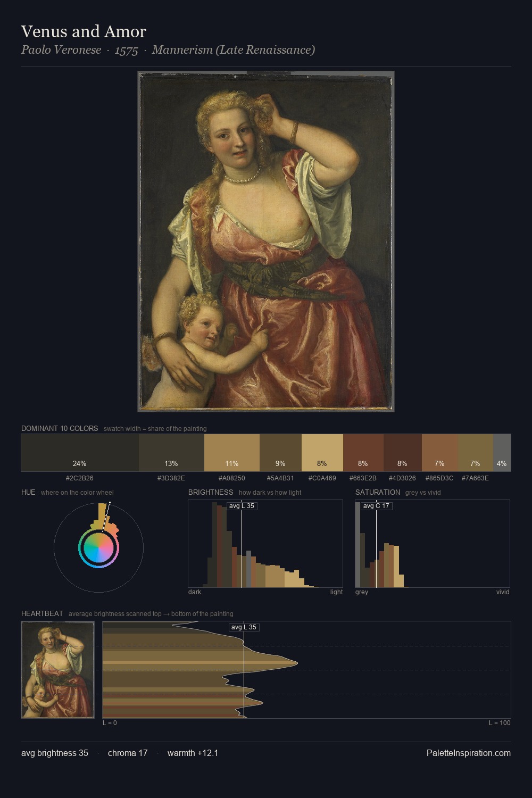Click the 8% swatch above #663E2B
Viewport: 532px width, 798px height.
(x=363, y=453)
